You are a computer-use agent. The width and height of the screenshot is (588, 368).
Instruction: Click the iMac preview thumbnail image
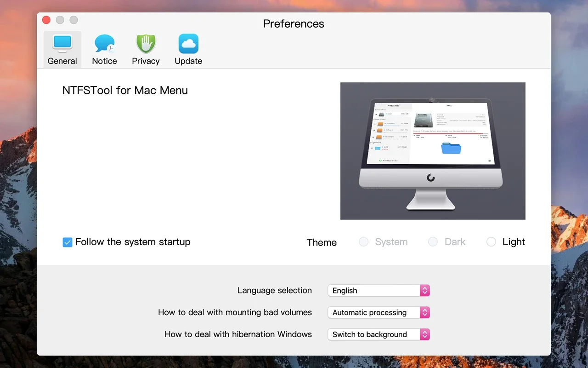tap(433, 151)
